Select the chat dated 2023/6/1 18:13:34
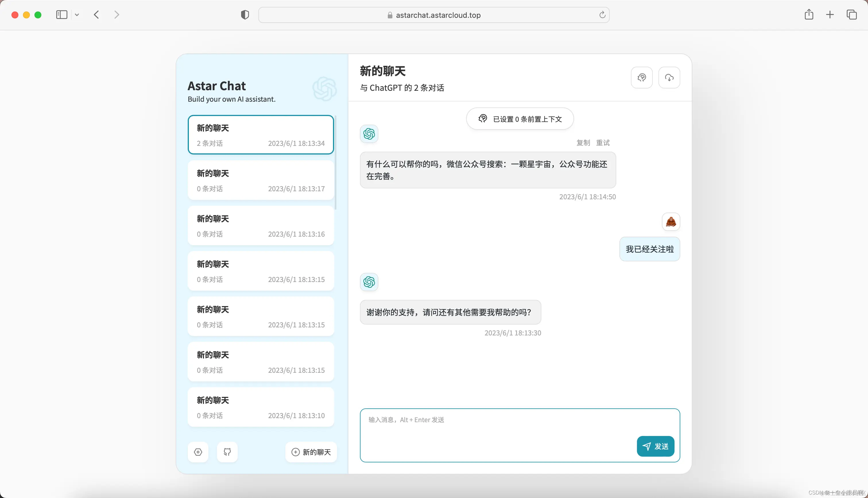The width and height of the screenshot is (868, 498). [x=261, y=135]
